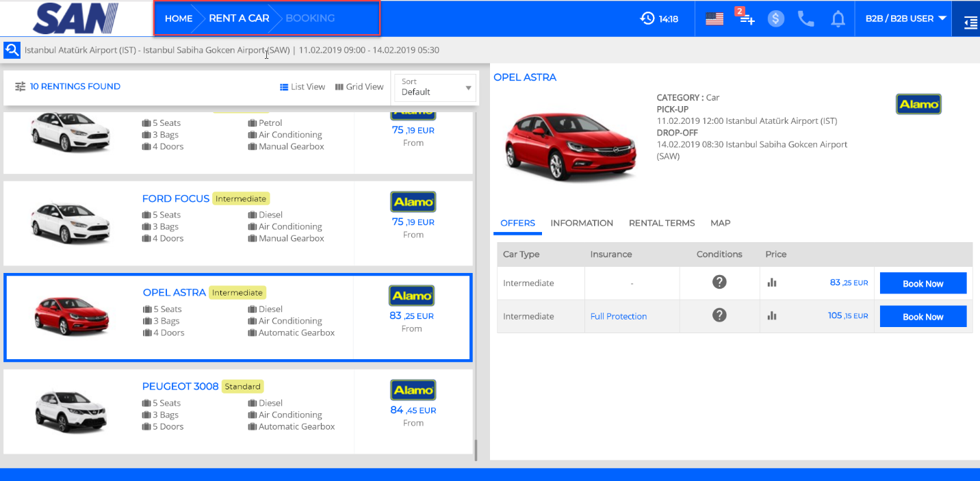Click the search magnifier icon
The image size is (980, 481).
point(12,50)
